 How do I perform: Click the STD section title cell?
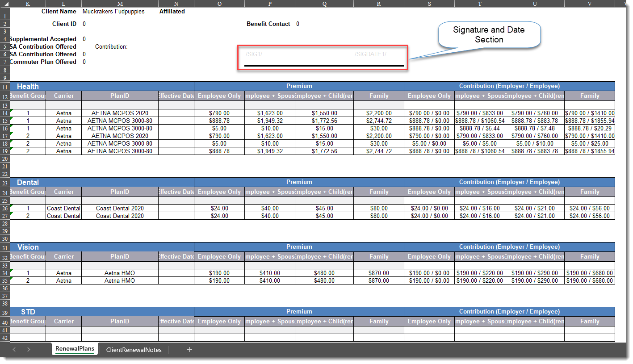pyautogui.click(x=28, y=312)
